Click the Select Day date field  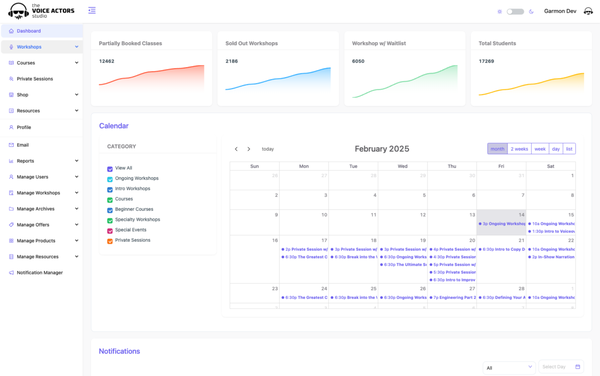pos(561,366)
